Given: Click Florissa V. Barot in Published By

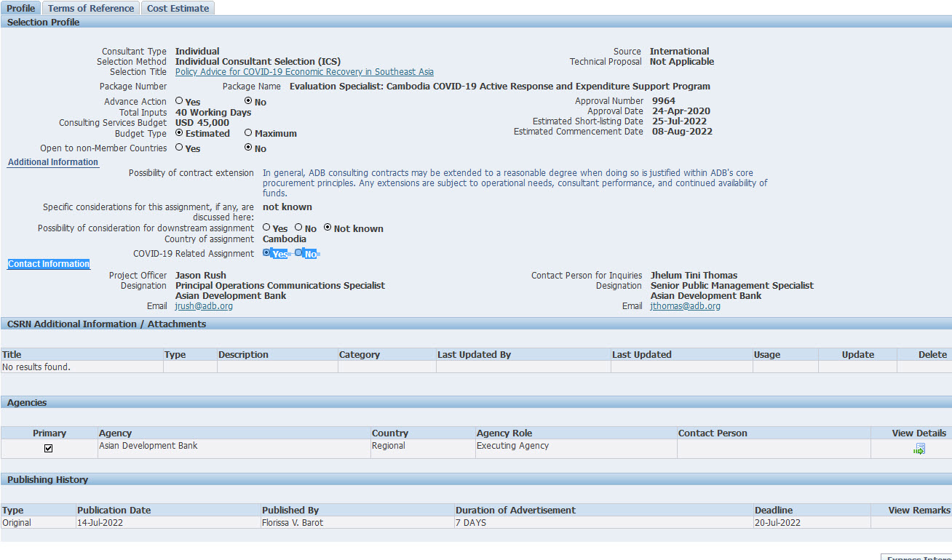Looking at the screenshot, I should point(293,523).
